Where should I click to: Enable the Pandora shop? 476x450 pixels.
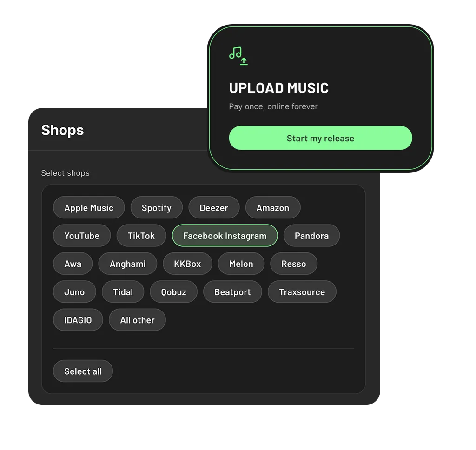[311, 236]
